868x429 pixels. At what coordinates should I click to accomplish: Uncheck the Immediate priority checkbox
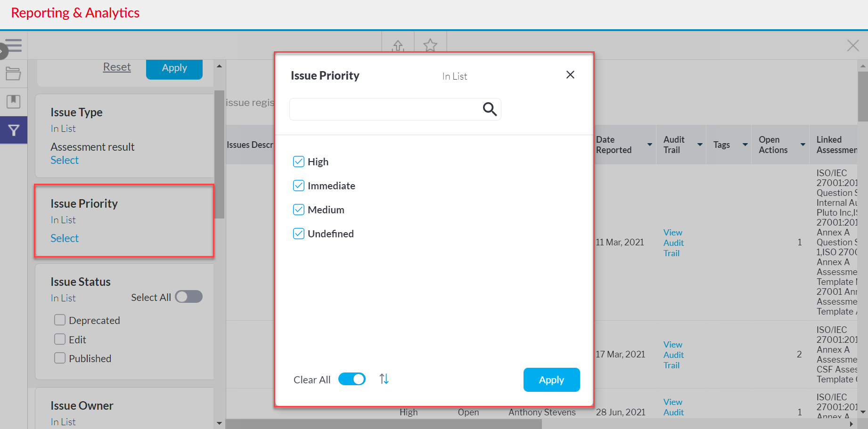pos(299,186)
